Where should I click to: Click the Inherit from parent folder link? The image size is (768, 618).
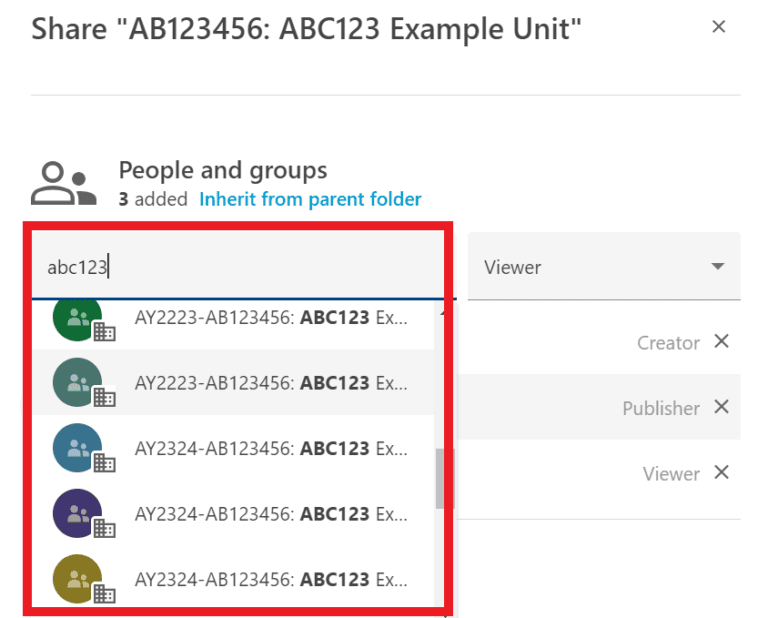[310, 199]
